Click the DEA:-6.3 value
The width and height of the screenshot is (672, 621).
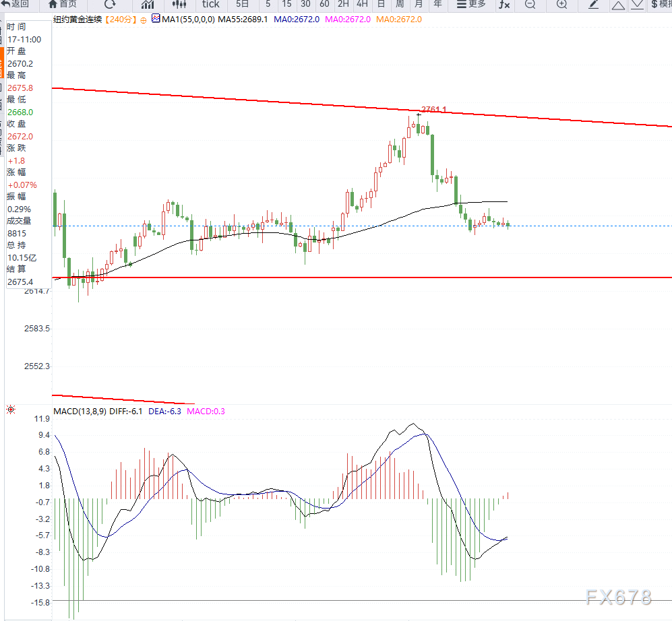click(164, 411)
